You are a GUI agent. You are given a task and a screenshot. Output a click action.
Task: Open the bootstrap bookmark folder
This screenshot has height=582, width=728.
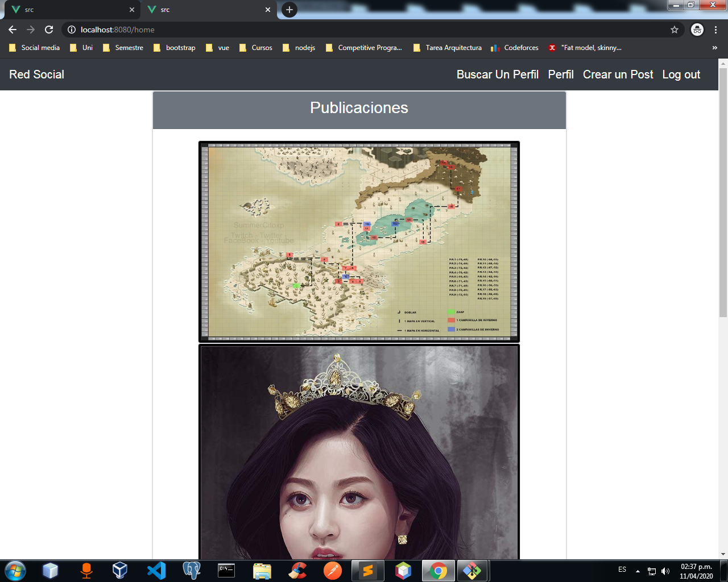174,48
